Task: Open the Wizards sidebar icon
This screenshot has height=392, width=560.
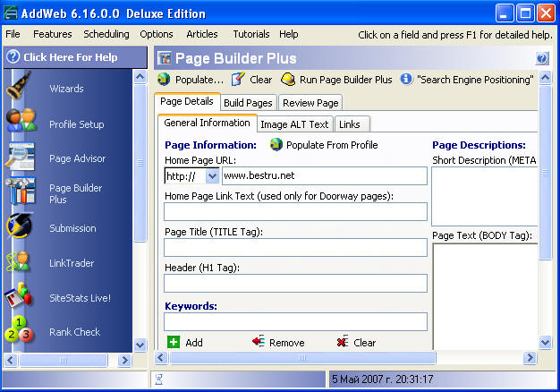Action: (x=19, y=86)
